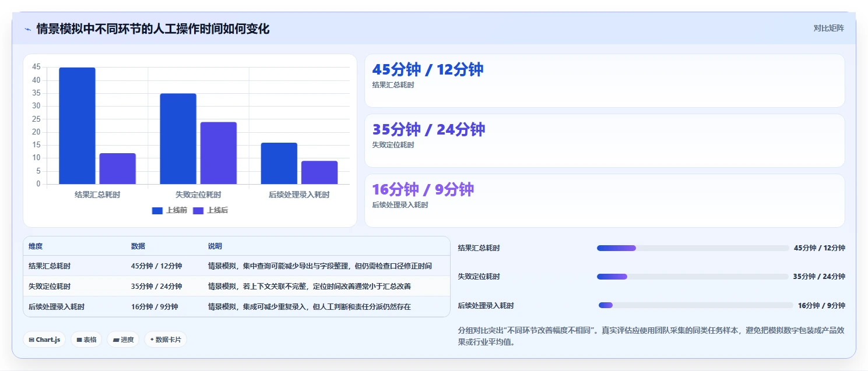
Task: Click the 上线前 bar for 后续处理录入耗时
Action: (279, 164)
